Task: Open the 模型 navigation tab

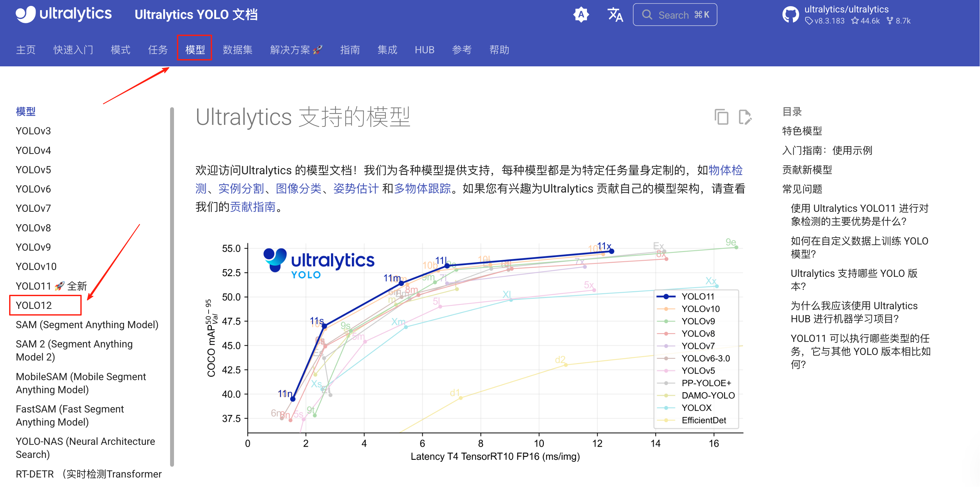Action: tap(195, 49)
